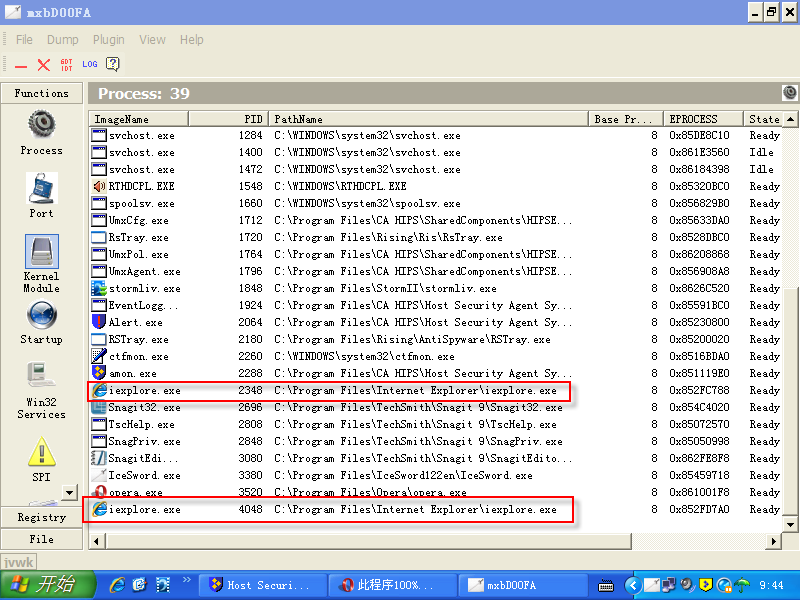Select the IceSword.exe process row
800x600 pixels.
tap(435, 476)
